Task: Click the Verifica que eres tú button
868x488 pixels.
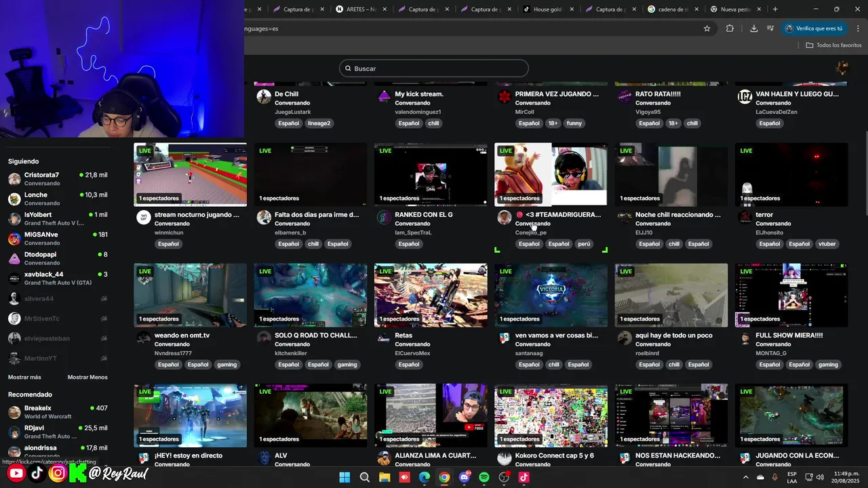Action: tap(814, 28)
